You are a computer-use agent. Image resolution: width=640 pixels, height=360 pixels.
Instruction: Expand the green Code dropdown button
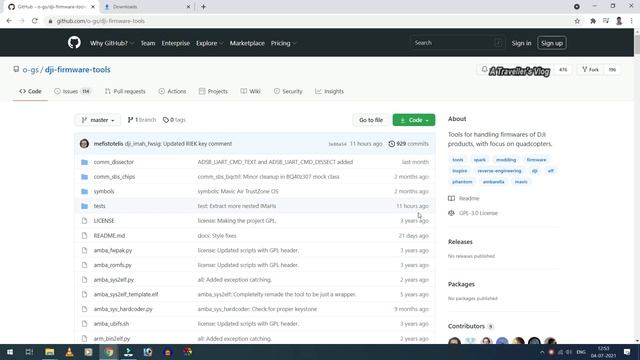click(413, 120)
